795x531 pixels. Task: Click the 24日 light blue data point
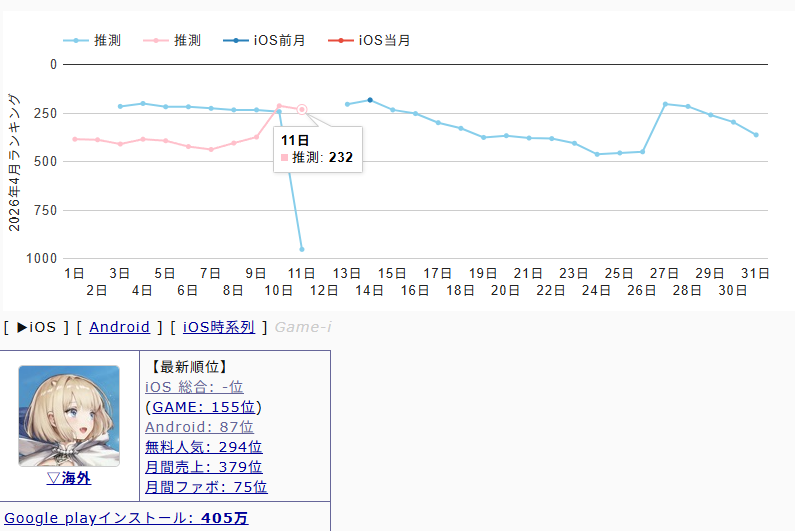click(597, 154)
